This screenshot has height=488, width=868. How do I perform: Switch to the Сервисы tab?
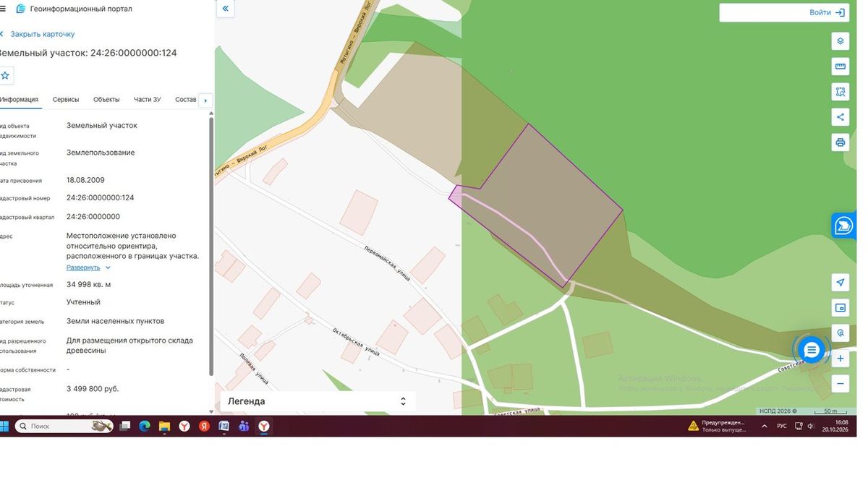coord(66,100)
